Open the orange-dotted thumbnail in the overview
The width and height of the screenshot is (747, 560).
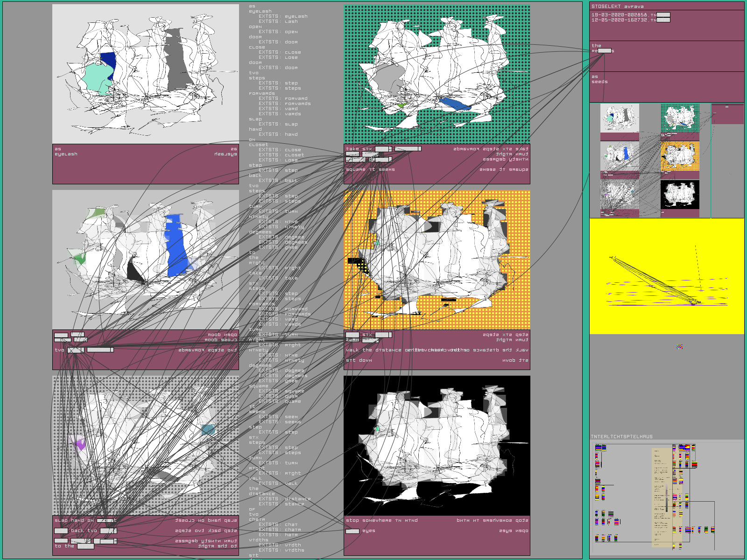click(x=680, y=156)
